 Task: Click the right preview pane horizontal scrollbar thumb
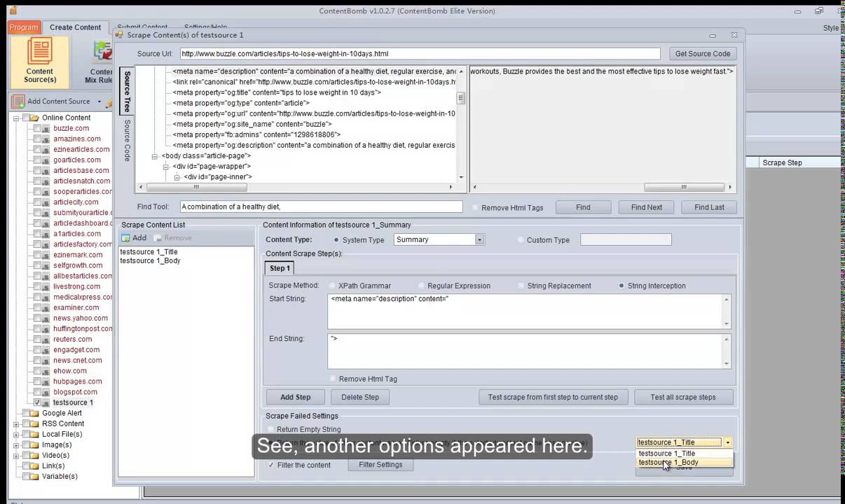tap(684, 187)
